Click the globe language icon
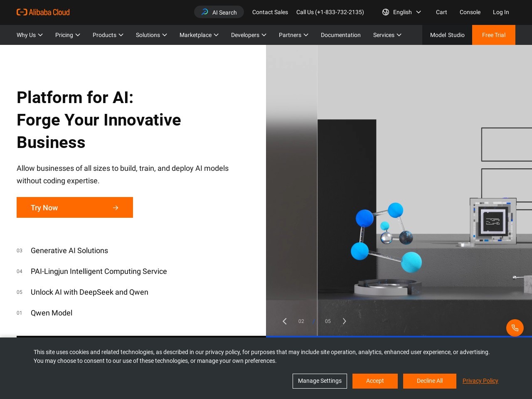This screenshot has height=399, width=532. tap(386, 12)
